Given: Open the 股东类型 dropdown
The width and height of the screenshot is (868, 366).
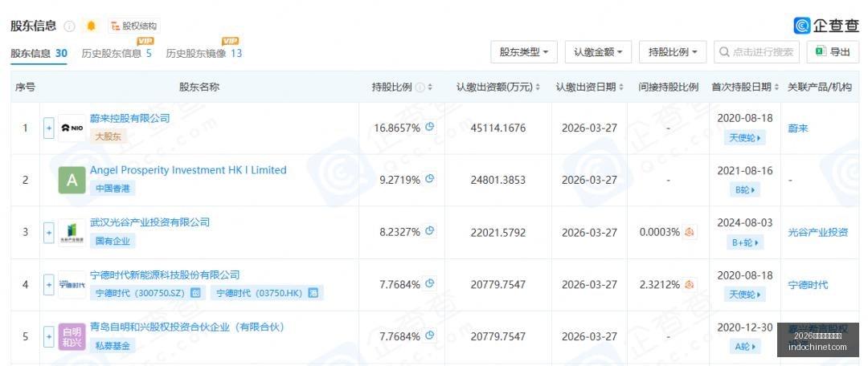Looking at the screenshot, I should [x=524, y=52].
